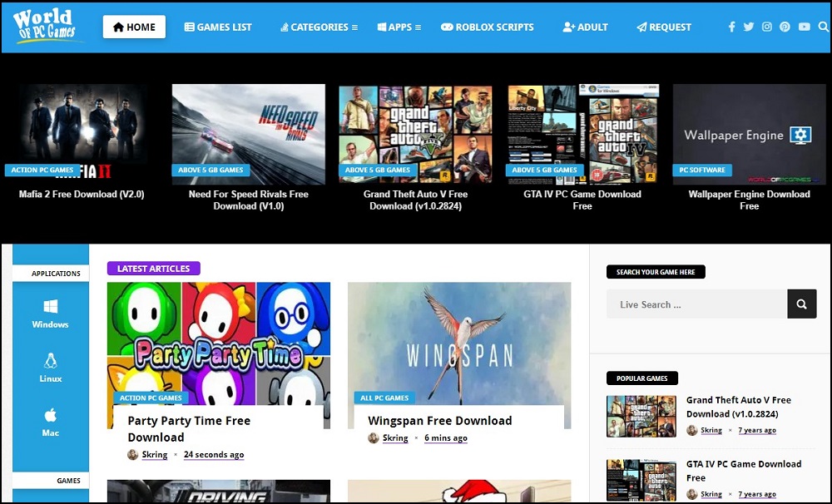This screenshot has height=504, width=832.
Task: Expand the Categories menu
Action: pyautogui.click(x=319, y=27)
